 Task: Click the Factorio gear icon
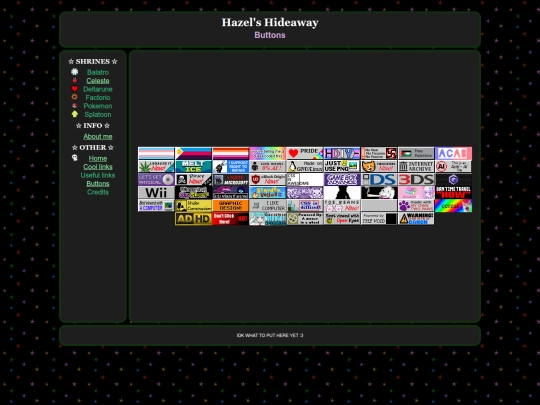coord(75,97)
